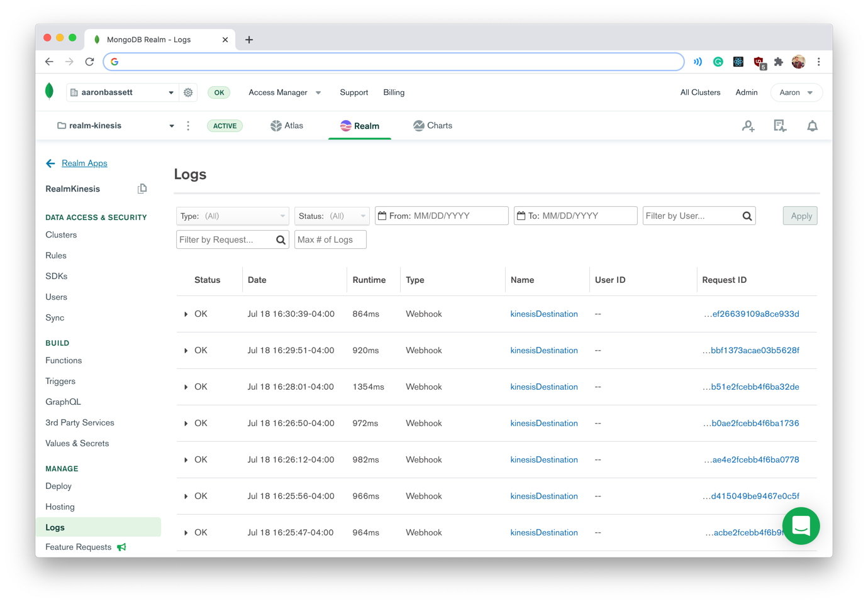This screenshot has width=868, height=604.
Task: Open 3rd Party Services in sidebar
Action: pos(80,422)
